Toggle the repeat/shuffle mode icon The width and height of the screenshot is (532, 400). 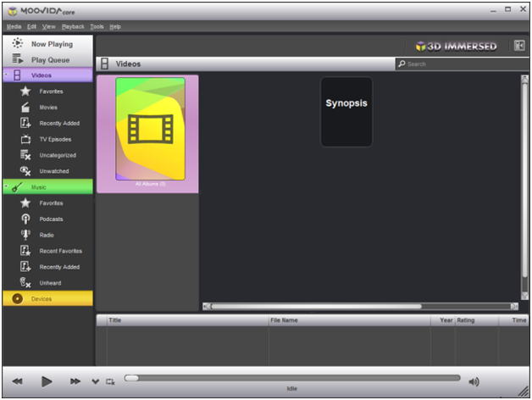(110, 381)
